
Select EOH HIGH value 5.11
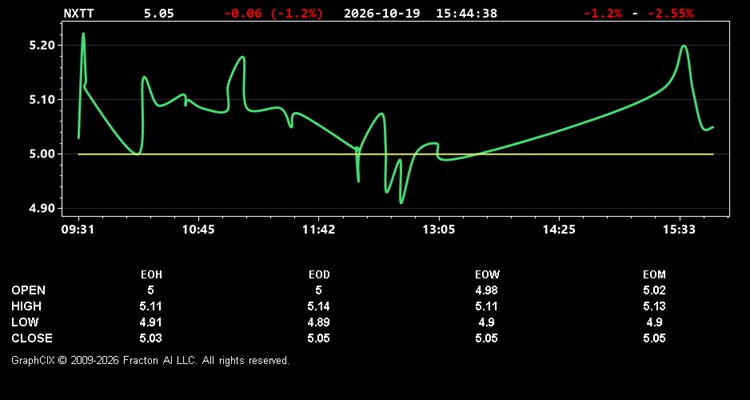click(151, 306)
